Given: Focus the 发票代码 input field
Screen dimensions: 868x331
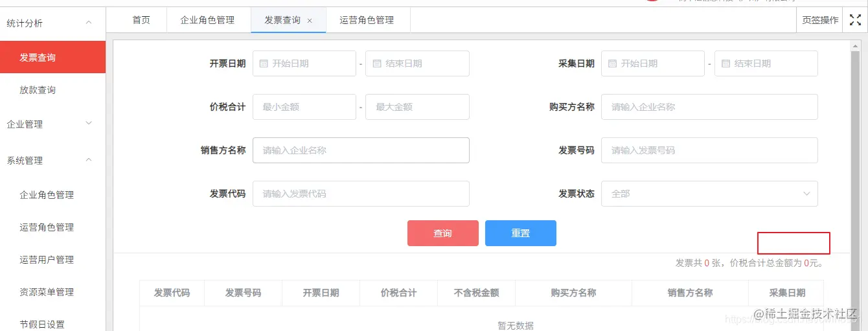Looking at the screenshot, I should [361, 194].
